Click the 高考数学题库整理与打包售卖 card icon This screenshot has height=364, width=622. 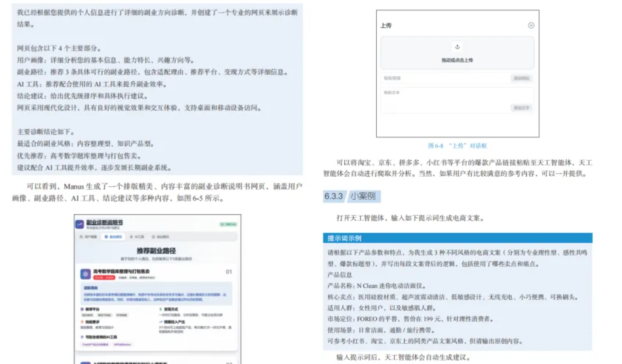coord(85,274)
